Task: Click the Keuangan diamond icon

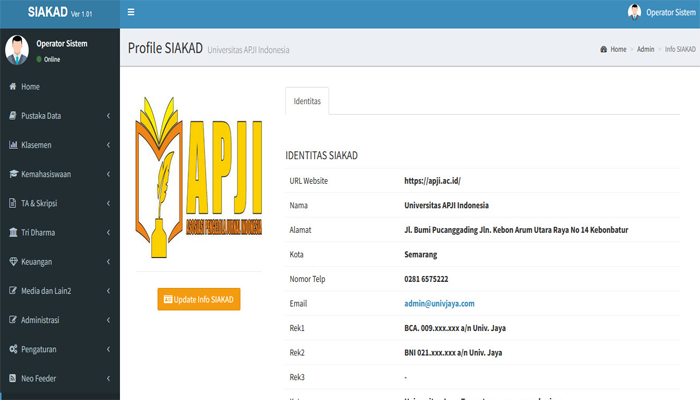Action: pyautogui.click(x=12, y=262)
